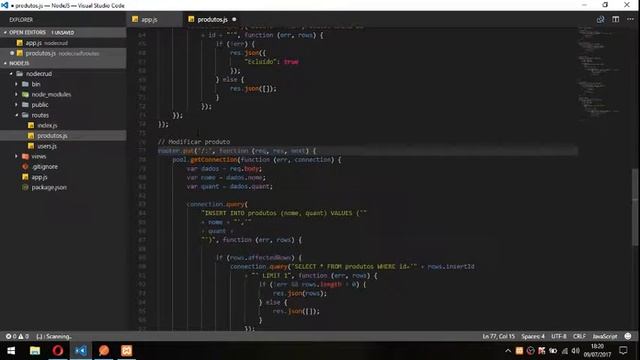Image resolution: width=640 pixels, height=360 pixels.
Task: Click the editor vertical scrollbar thumb
Action: (635, 207)
